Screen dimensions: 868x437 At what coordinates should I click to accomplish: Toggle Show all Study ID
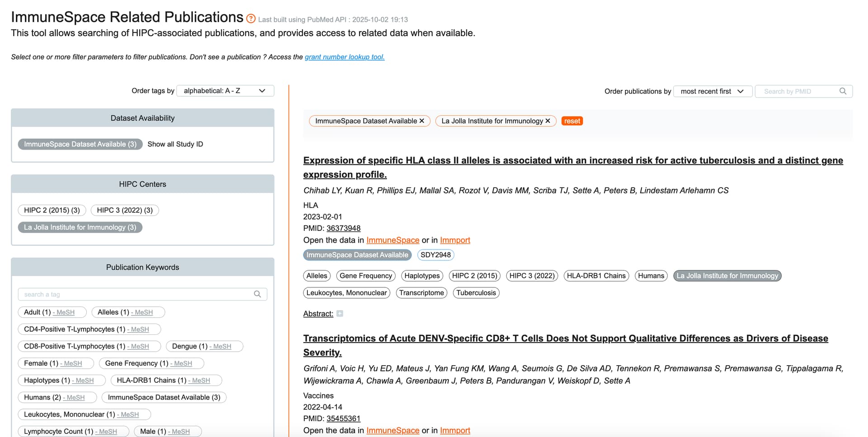(x=175, y=144)
